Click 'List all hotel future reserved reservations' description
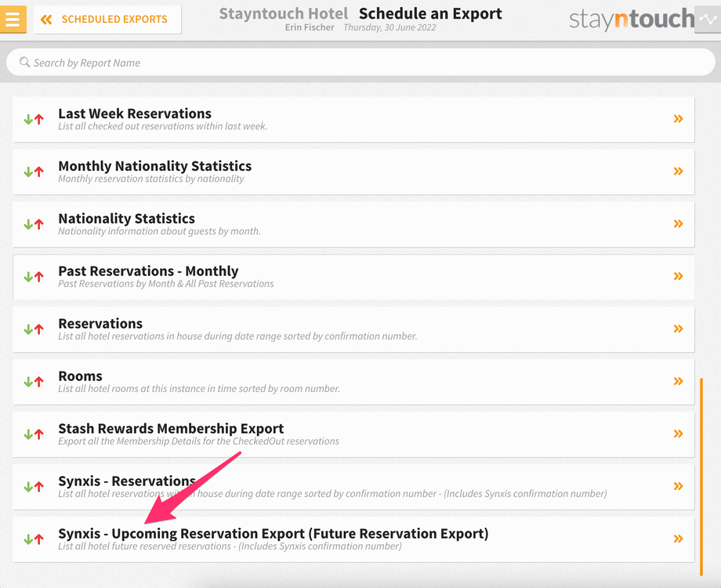721x588 pixels. click(x=230, y=546)
